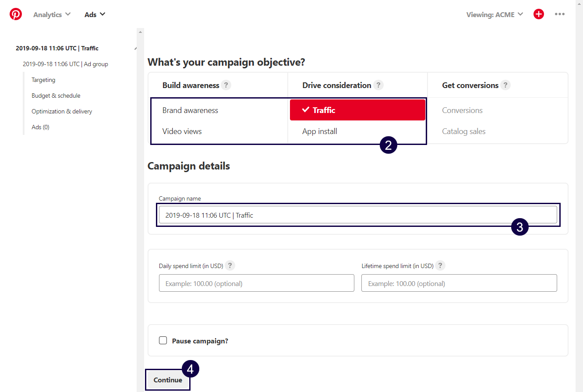The image size is (583, 392).
Task: Open Budget & schedule sidebar section
Action: pos(56,96)
